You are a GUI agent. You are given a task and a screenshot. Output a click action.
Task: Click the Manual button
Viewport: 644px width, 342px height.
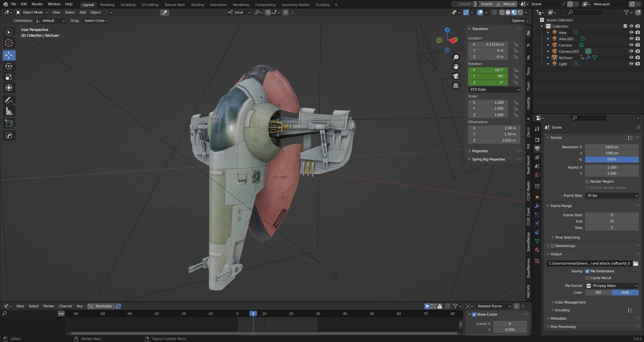point(506,4)
